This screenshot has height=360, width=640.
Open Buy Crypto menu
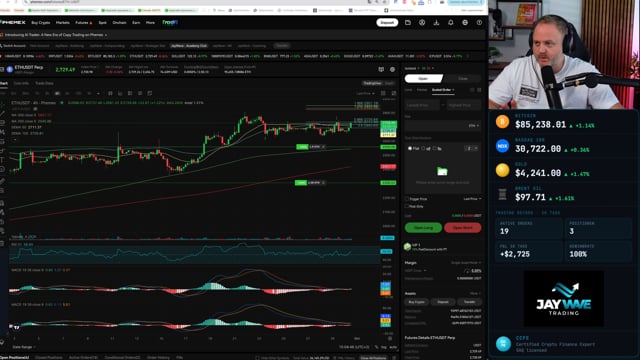[41, 23]
